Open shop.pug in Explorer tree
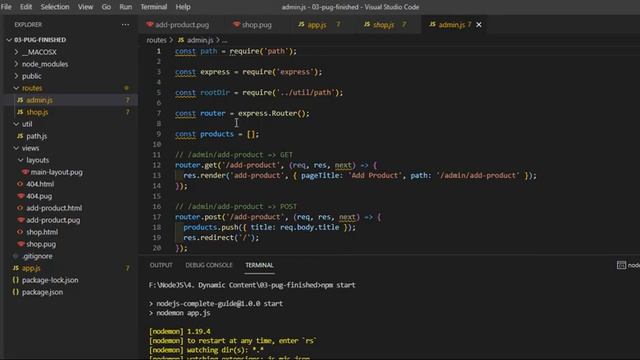The width and height of the screenshot is (640, 360). coord(41,244)
